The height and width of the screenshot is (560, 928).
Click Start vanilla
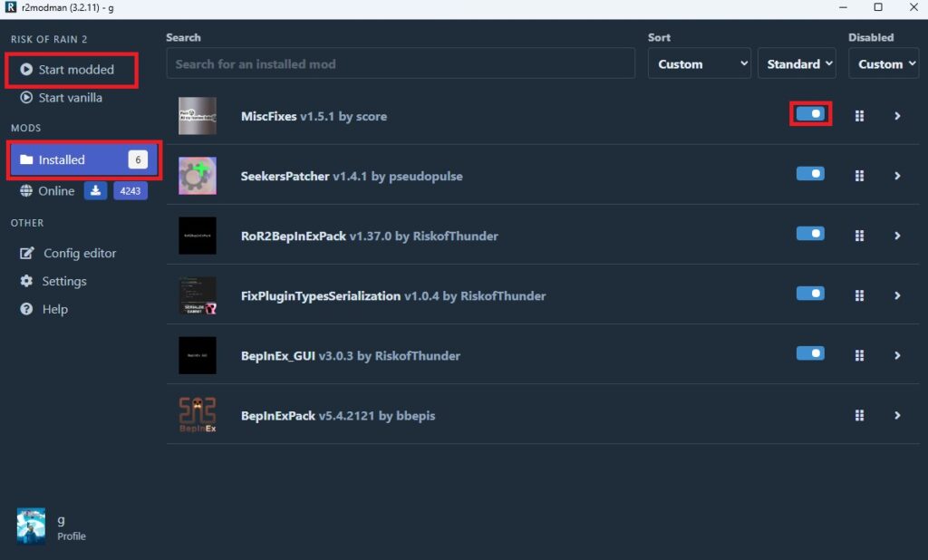(69, 98)
